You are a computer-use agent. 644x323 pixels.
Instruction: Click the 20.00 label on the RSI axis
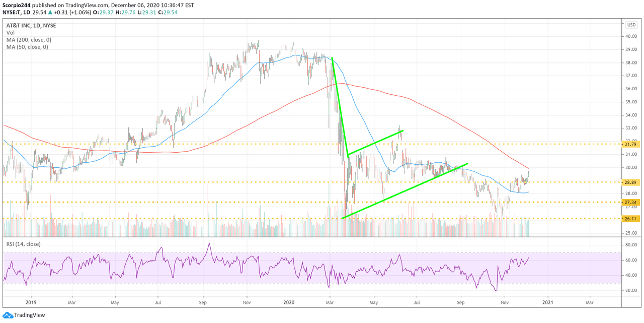point(631,291)
